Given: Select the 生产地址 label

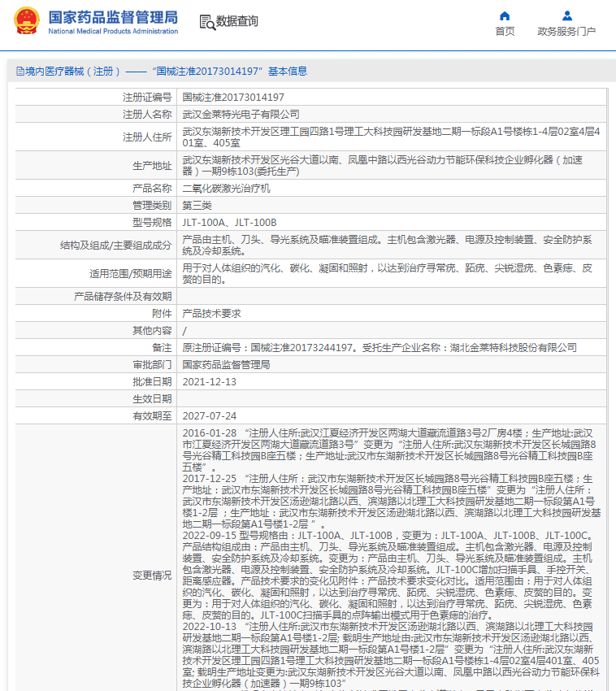Looking at the screenshot, I should click(x=152, y=166).
